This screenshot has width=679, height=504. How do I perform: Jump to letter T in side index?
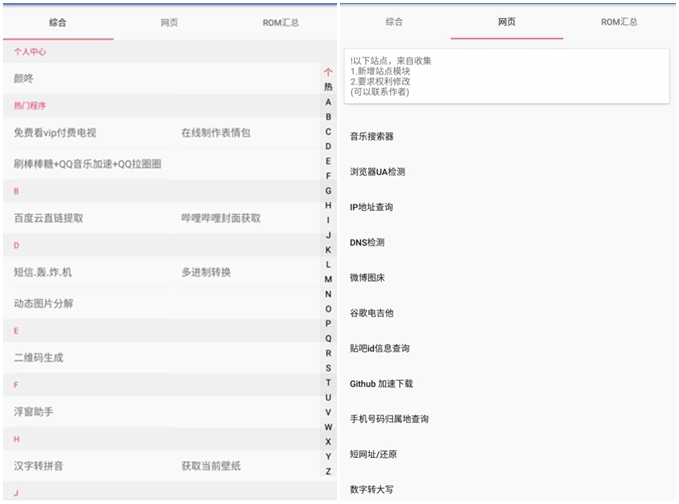pyautogui.click(x=328, y=382)
